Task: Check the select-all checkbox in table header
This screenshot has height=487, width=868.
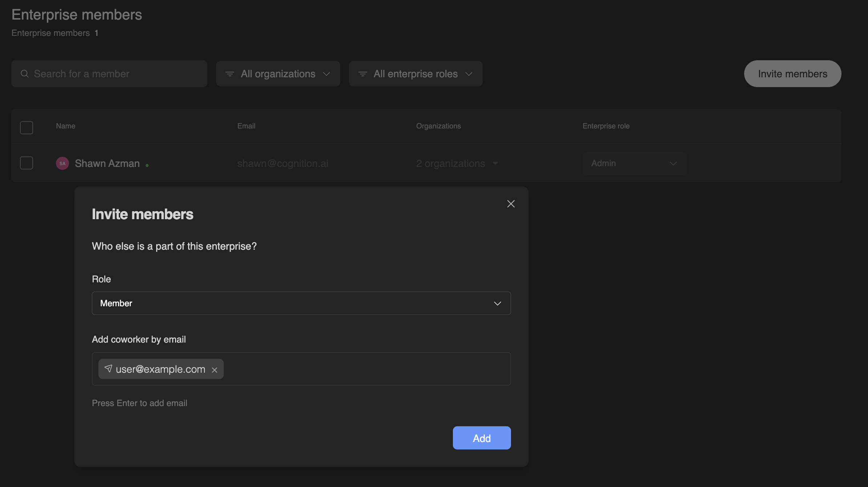Action: tap(26, 127)
